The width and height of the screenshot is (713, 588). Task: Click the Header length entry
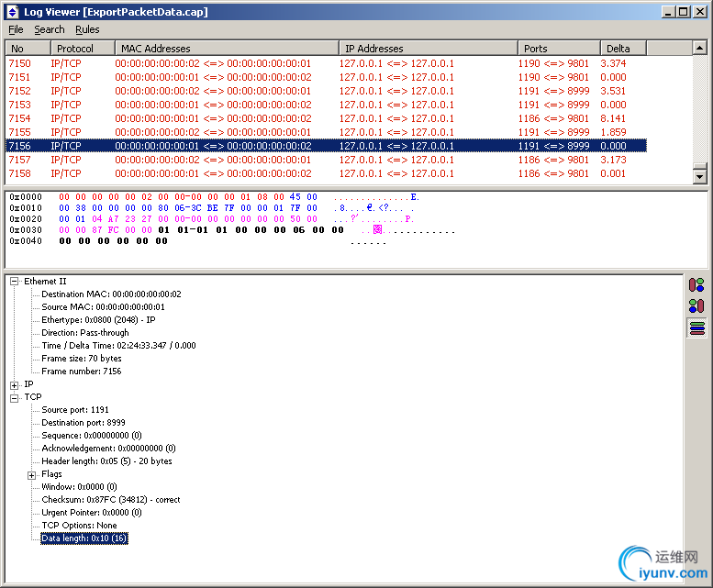click(x=106, y=460)
